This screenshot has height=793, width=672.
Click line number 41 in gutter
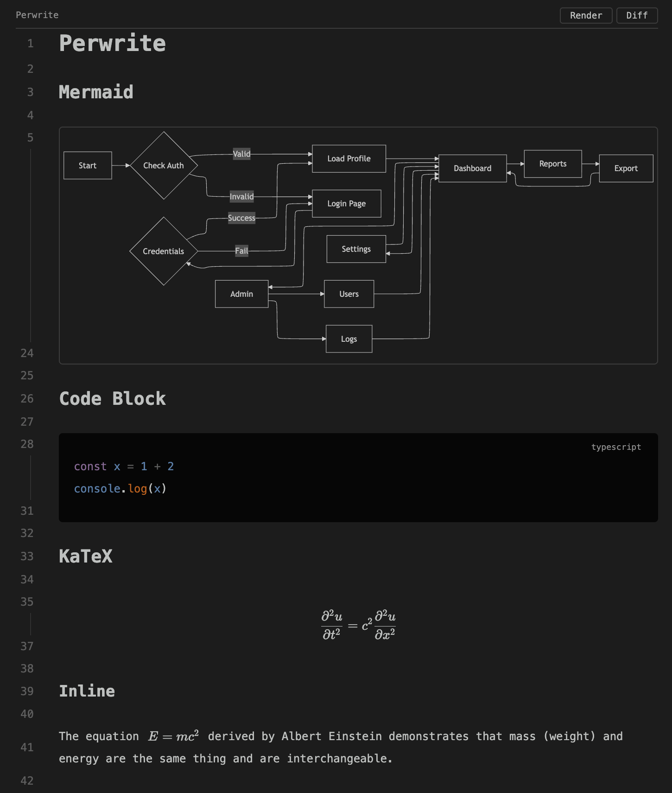pos(27,748)
